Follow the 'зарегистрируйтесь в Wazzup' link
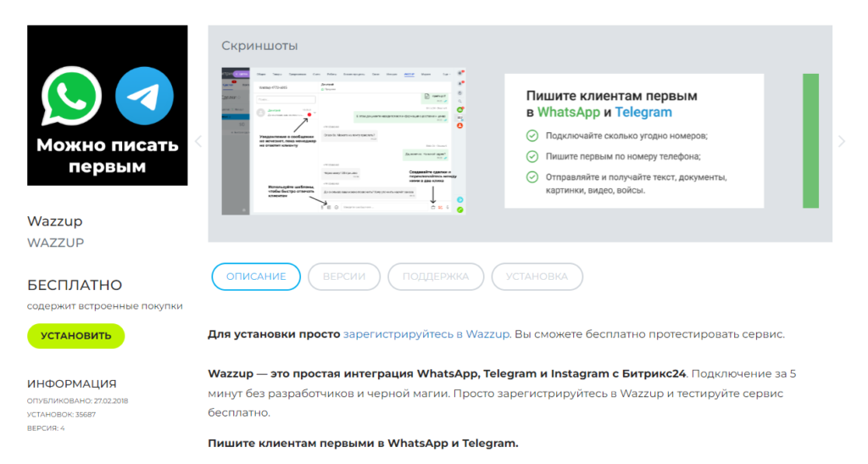Image resolution: width=868 pixels, height=464 pixels. 426,334
